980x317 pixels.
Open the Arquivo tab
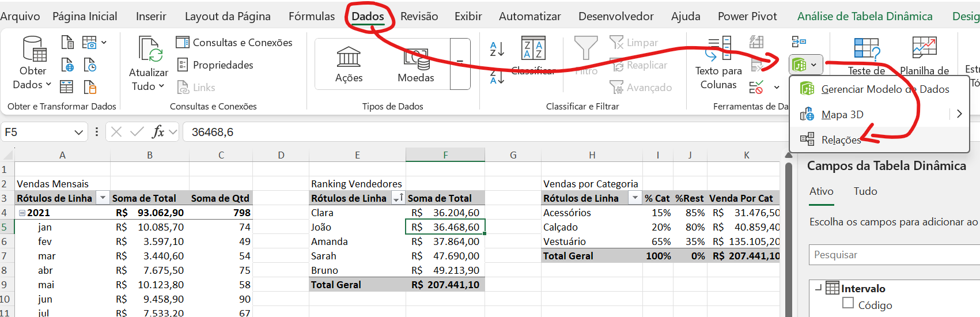20,16
